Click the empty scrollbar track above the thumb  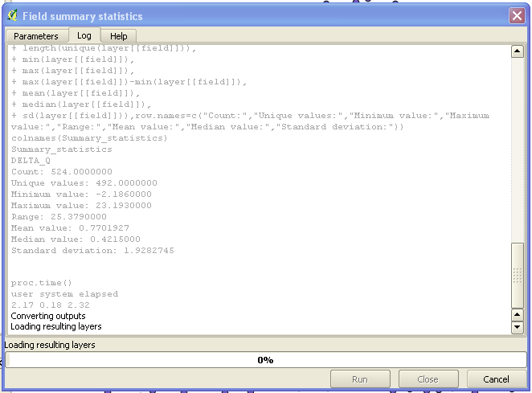point(518,145)
